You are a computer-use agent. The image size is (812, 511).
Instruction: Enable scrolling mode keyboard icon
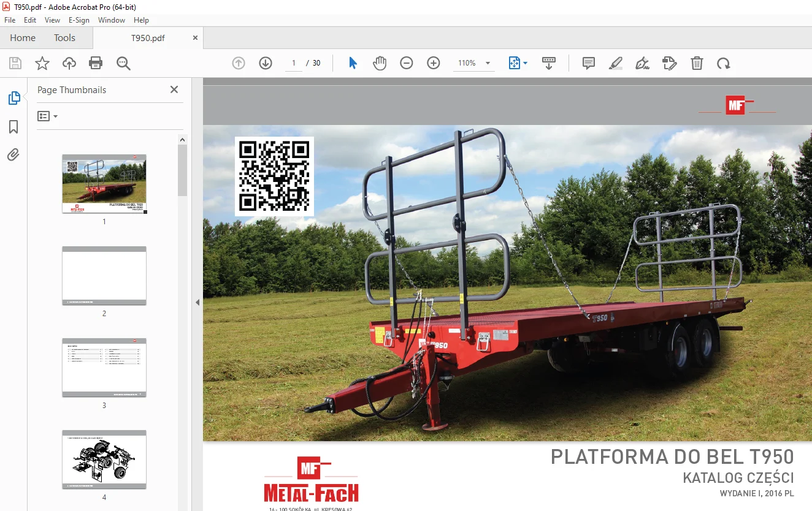pyautogui.click(x=549, y=63)
